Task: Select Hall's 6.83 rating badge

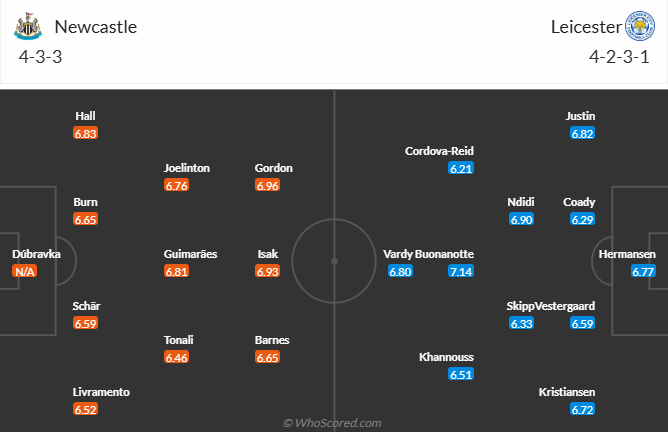Action: pyautogui.click(x=85, y=133)
